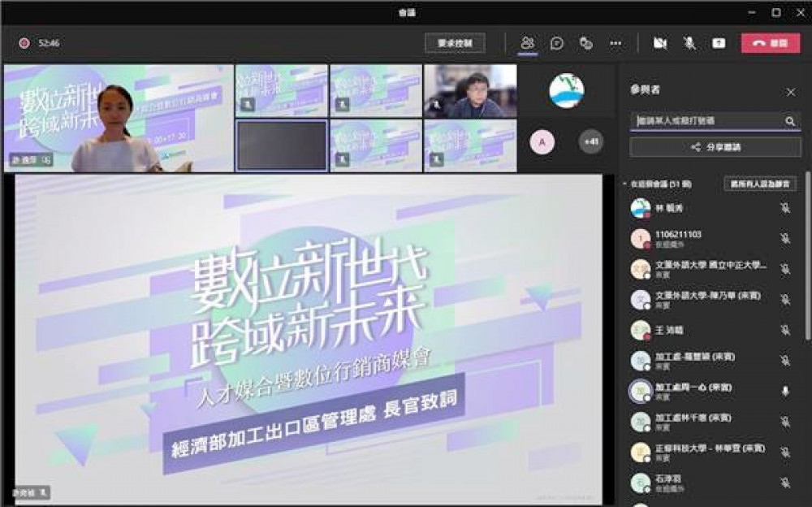The height and width of the screenshot is (507, 812).
Task: Click the search magnifier icon in participants panel
Action: (x=790, y=121)
